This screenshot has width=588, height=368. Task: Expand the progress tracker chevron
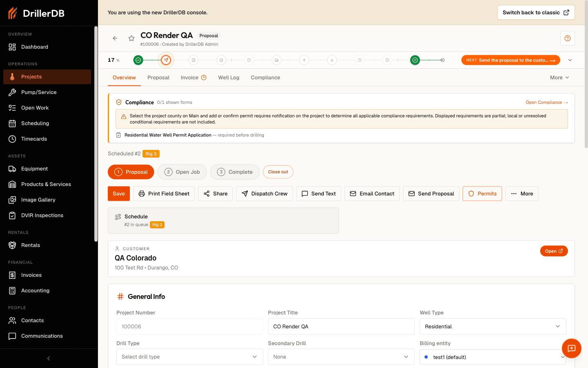[570, 60]
